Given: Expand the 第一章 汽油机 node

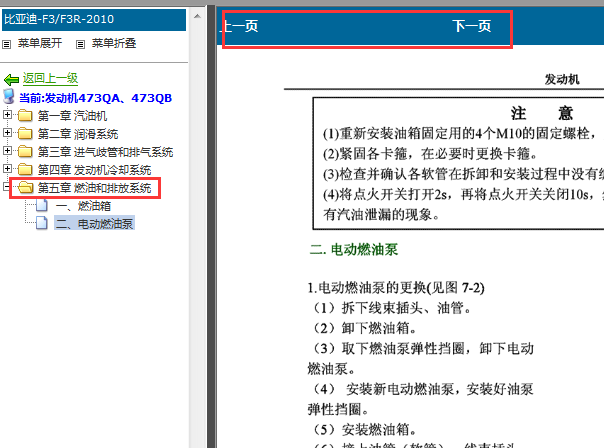Looking at the screenshot, I should click(x=7, y=114).
